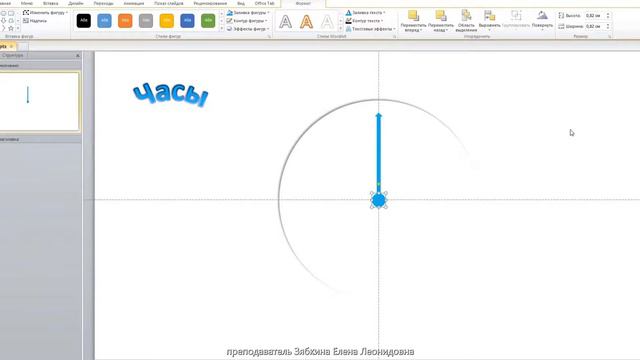Choose the orange outlined WordArt A style

[306, 21]
